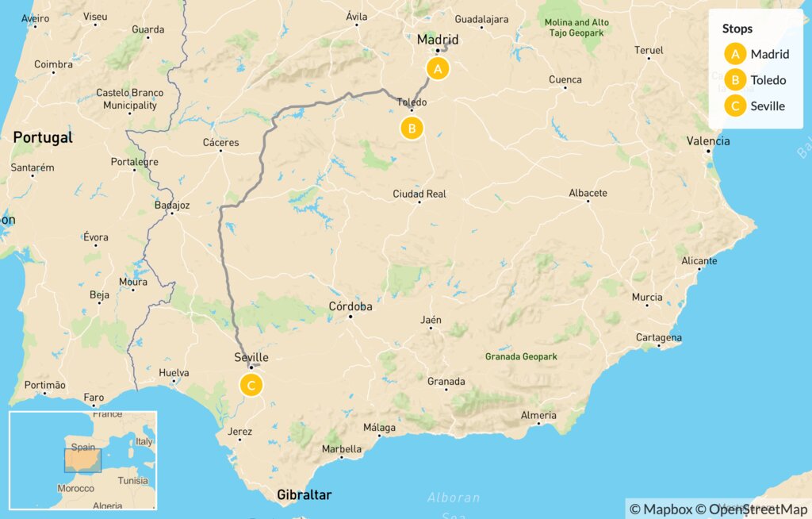This screenshot has width=812, height=519.
Task: Click the Portugal country label
Action: 43,137
